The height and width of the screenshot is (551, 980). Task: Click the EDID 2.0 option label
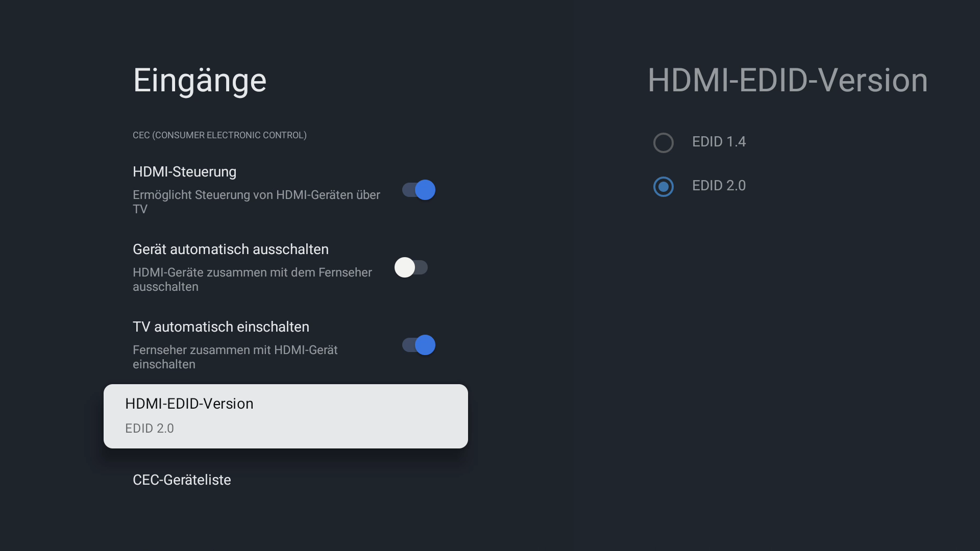click(x=719, y=186)
